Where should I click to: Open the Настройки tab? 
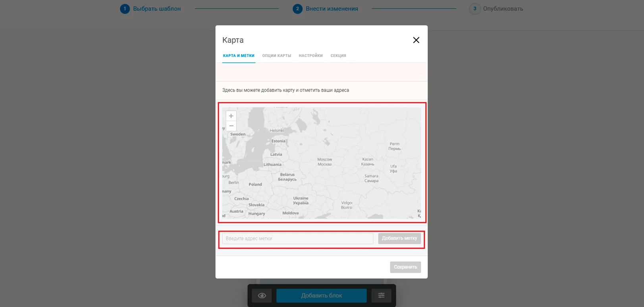click(x=311, y=56)
